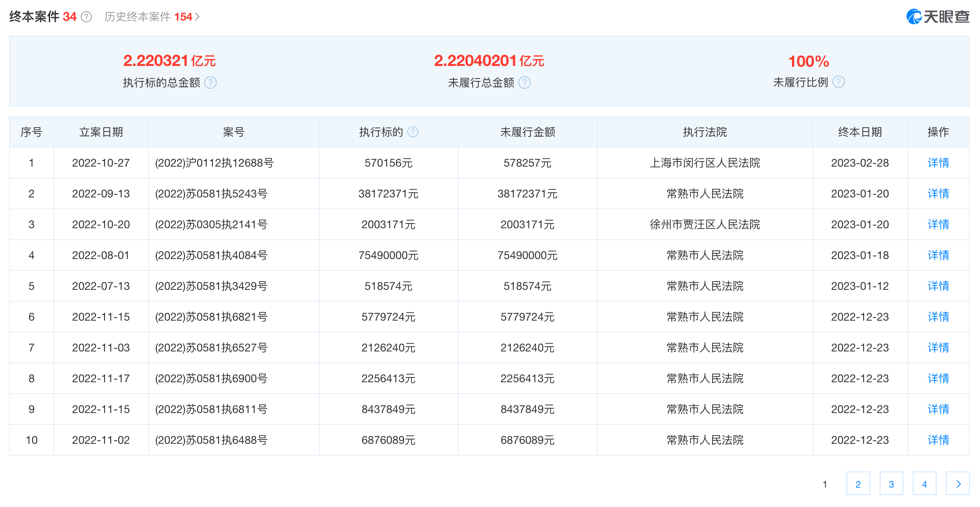Open 详情 for 徐州市贾汪区人民法院 case
This screenshot has width=980, height=507.
click(938, 224)
